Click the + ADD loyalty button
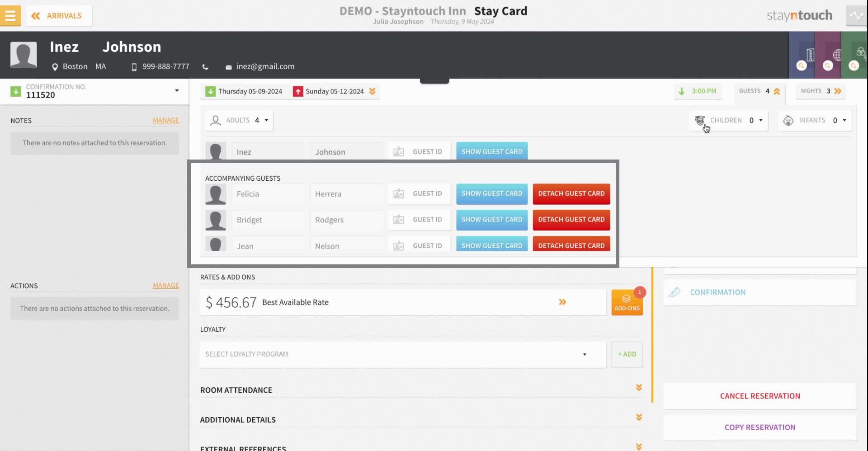The height and width of the screenshot is (451, 868). point(627,354)
